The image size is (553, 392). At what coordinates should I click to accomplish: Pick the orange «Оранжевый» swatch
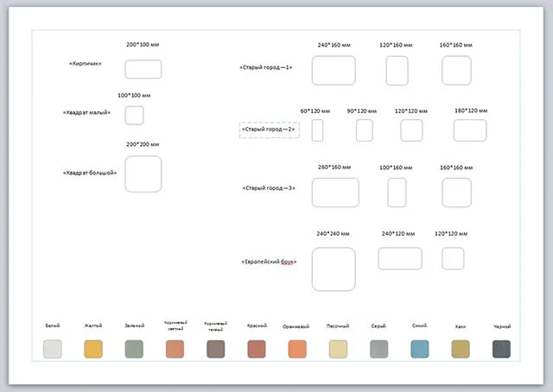coord(297,349)
